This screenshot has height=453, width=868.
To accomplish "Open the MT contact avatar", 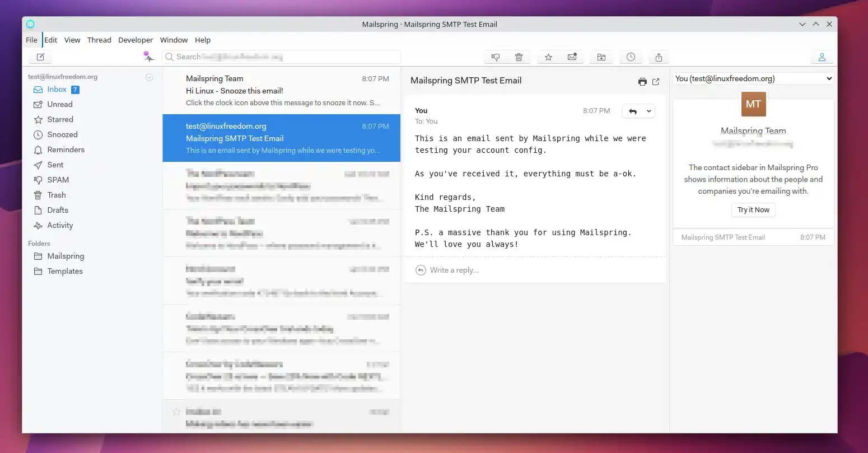I will [x=753, y=104].
